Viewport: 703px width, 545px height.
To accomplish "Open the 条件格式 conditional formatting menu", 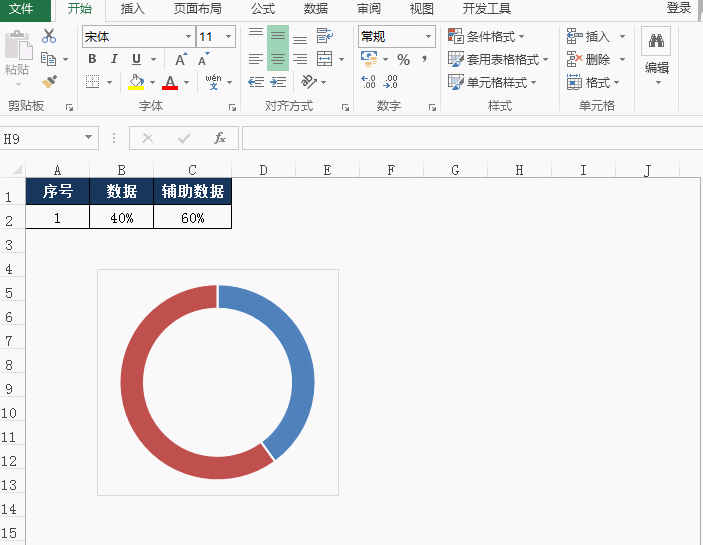I will pos(486,36).
